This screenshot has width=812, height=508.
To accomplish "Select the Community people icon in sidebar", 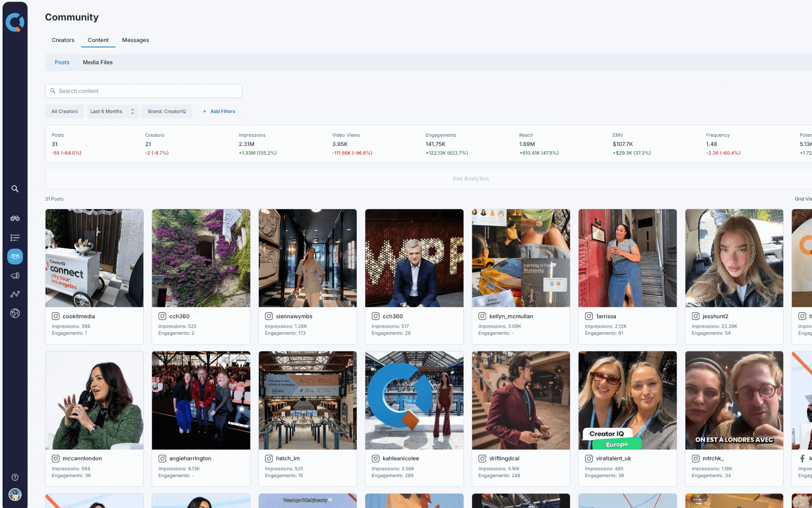I will (15, 256).
